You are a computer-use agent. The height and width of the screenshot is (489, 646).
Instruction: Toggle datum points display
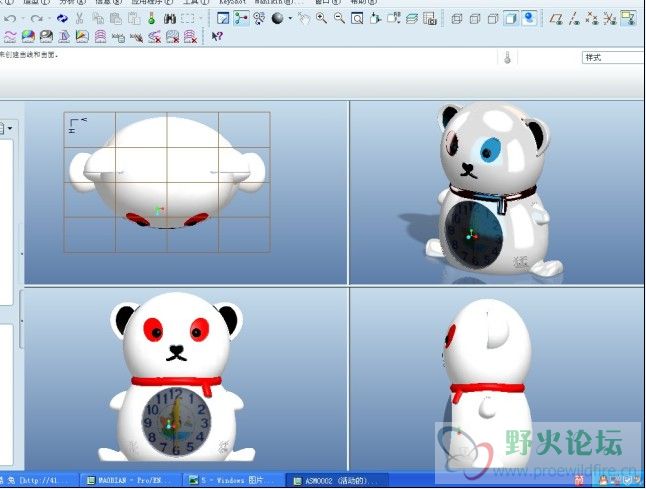tap(592, 19)
